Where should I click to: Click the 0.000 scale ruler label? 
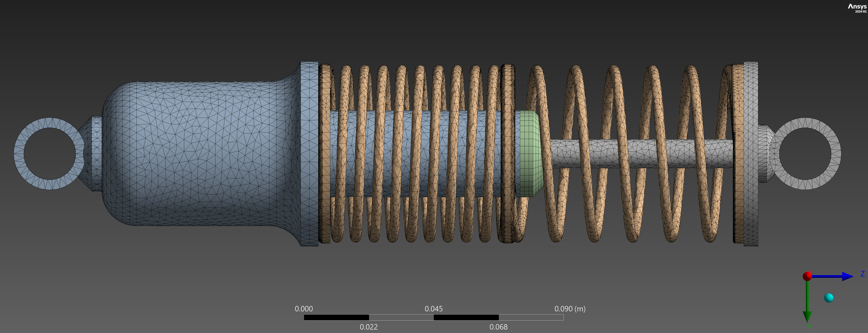pos(304,309)
